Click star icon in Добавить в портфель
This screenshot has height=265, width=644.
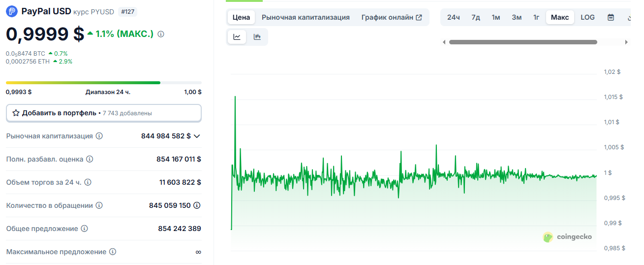tap(16, 113)
